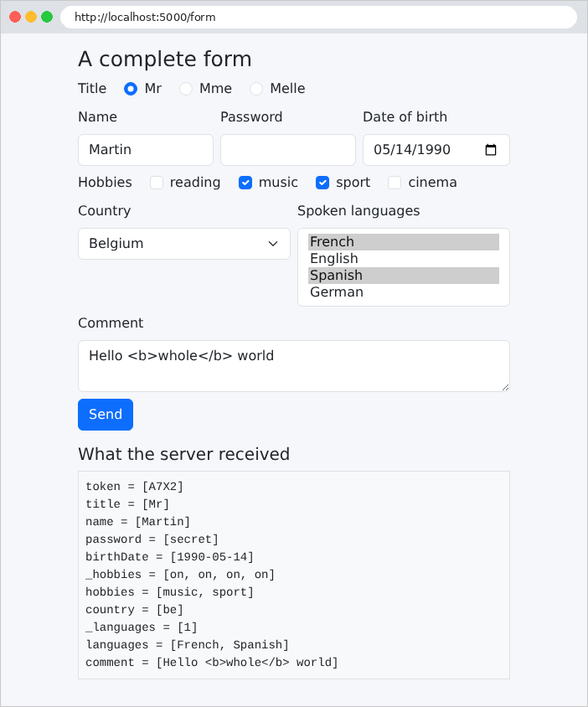This screenshot has width=588, height=707.
Task: Open the date picker calendar icon
Action: pos(491,150)
